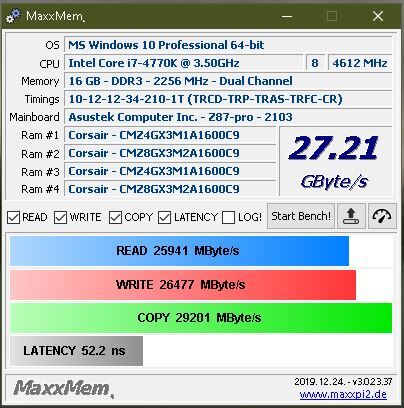The image size is (404, 408).
Task: Click the version text 2019.12.24. - v3.023.37
Action: [x=343, y=381]
